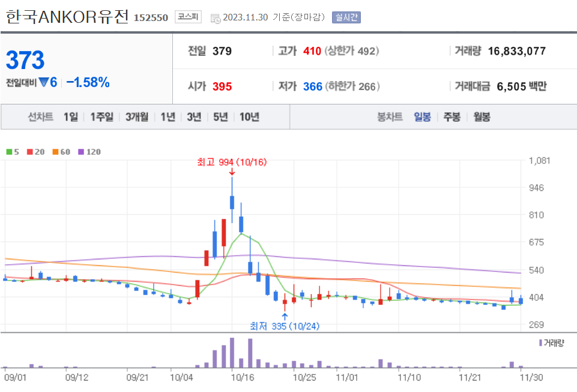Image resolution: width=577 pixels, height=392 pixels.
Task: Select the 1년 line chart period
Action: tap(168, 117)
